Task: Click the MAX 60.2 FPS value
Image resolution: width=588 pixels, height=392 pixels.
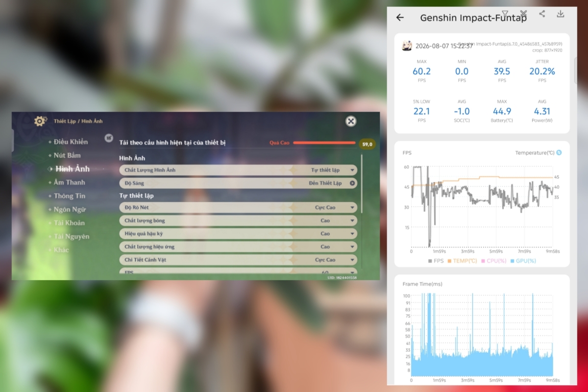Action: tap(421, 71)
